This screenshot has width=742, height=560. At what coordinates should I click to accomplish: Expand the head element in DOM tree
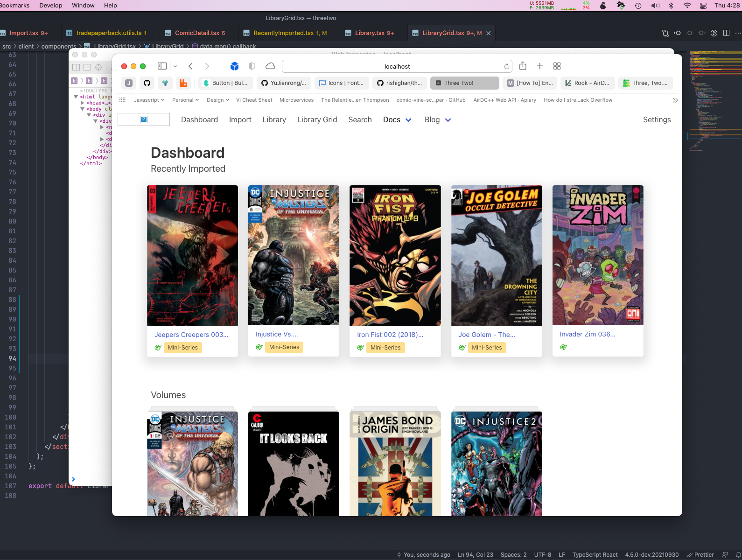coord(83,103)
